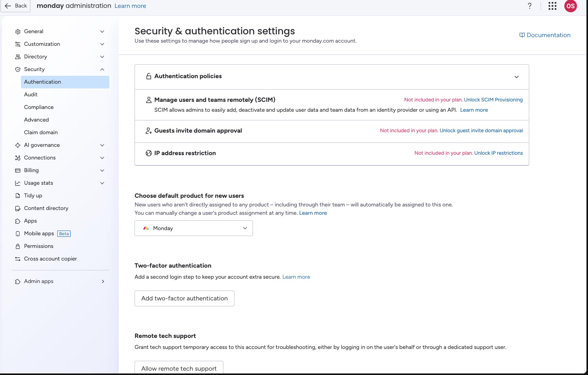This screenshot has width=588, height=375.
Task: Open the Permissions menu item
Action: [60, 246]
